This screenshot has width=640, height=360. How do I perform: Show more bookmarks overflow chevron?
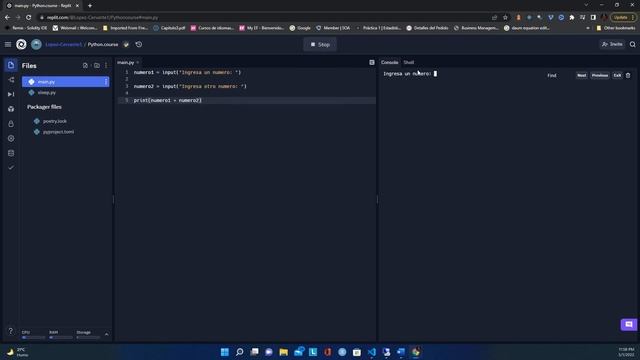[588, 28]
